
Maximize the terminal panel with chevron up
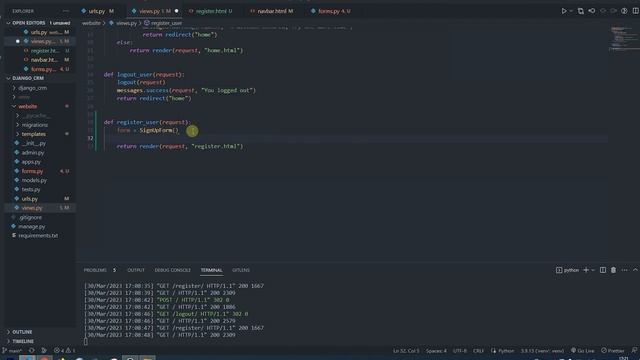coord(635,270)
